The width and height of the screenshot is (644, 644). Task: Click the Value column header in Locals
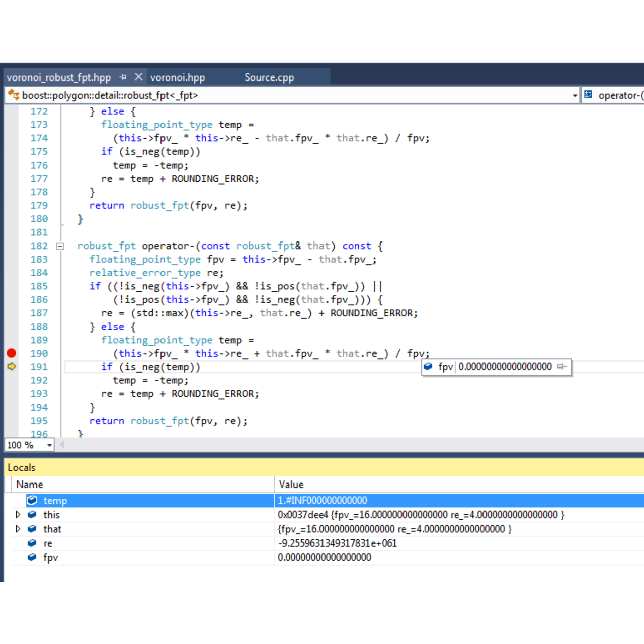click(291, 485)
